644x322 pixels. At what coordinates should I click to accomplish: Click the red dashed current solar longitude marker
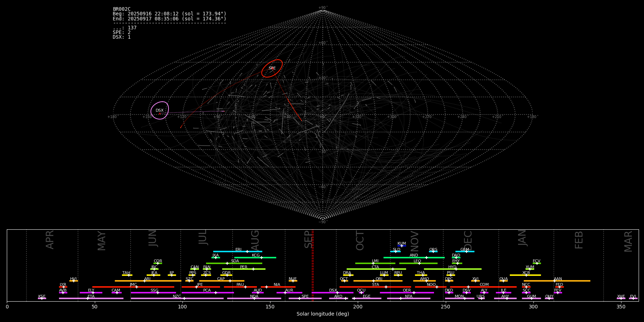point(312,265)
